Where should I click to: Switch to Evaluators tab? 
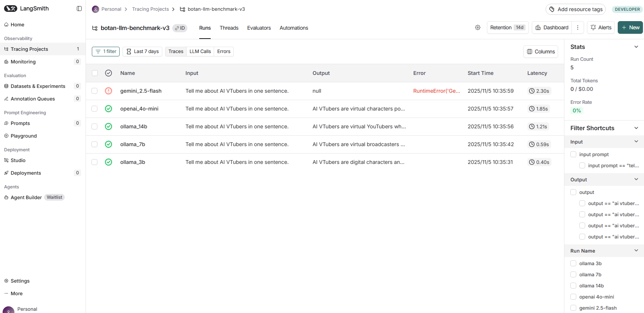[x=259, y=28]
